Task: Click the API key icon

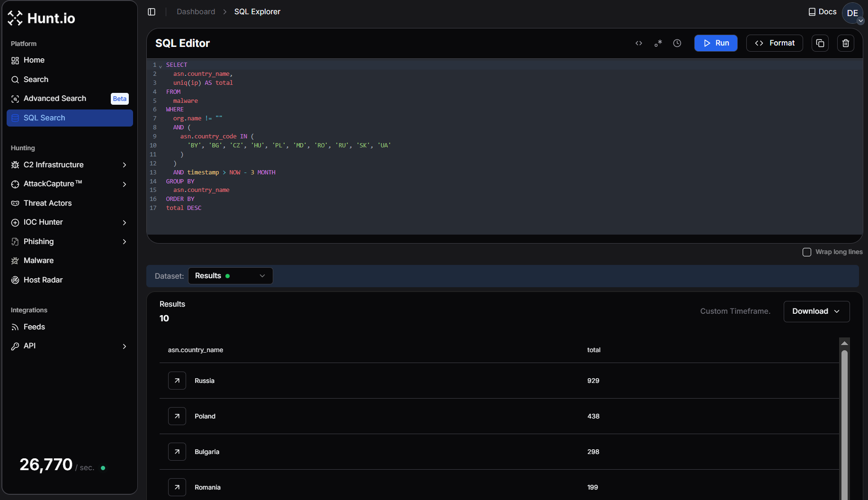Action: (x=15, y=346)
